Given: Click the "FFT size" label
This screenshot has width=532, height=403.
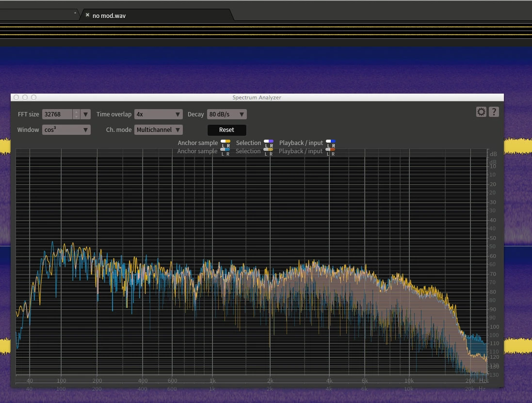Looking at the screenshot, I should point(29,114).
